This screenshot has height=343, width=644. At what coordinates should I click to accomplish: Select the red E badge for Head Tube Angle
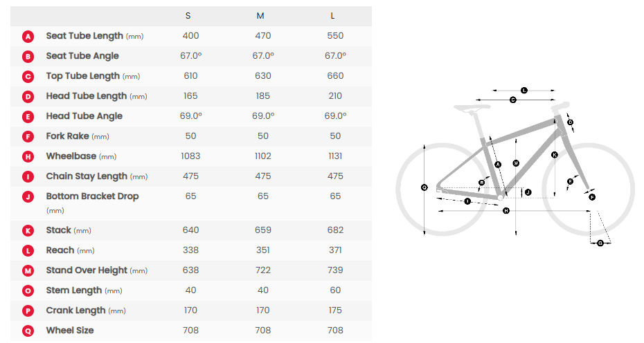pos(28,116)
